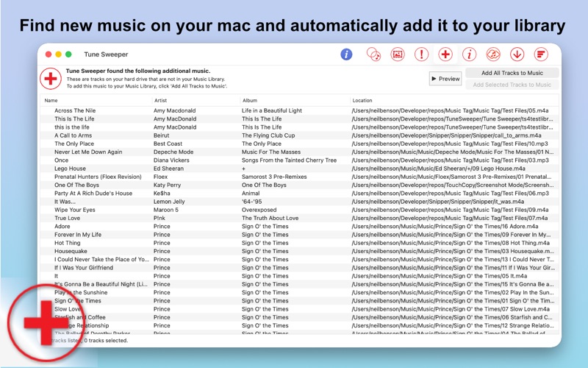
Task: Open the red sort bars toolbar icon
Action: pyautogui.click(x=541, y=54)
